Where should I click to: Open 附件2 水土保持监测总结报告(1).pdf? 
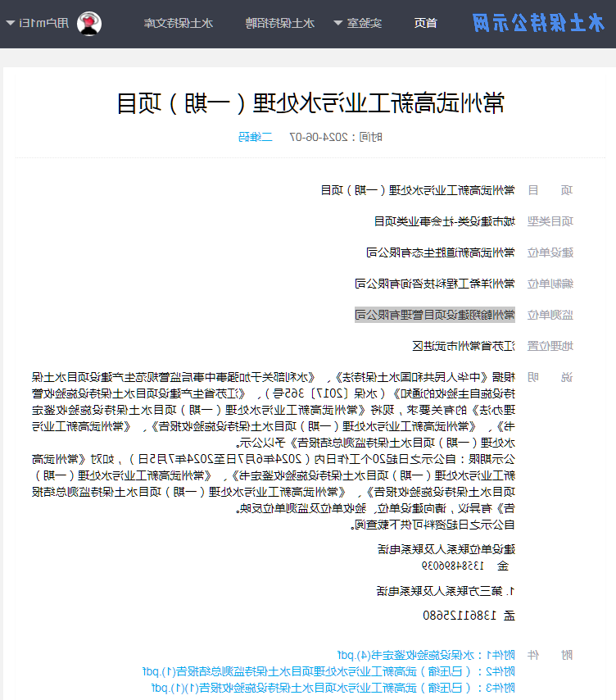(x=328, y=671)
